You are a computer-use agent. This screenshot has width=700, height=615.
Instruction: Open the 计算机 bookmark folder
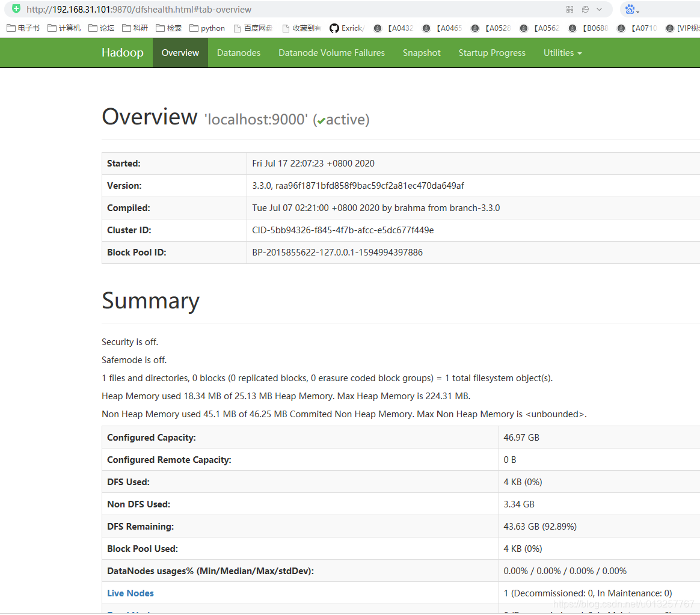pyautogui.click(x=64, y=28)
